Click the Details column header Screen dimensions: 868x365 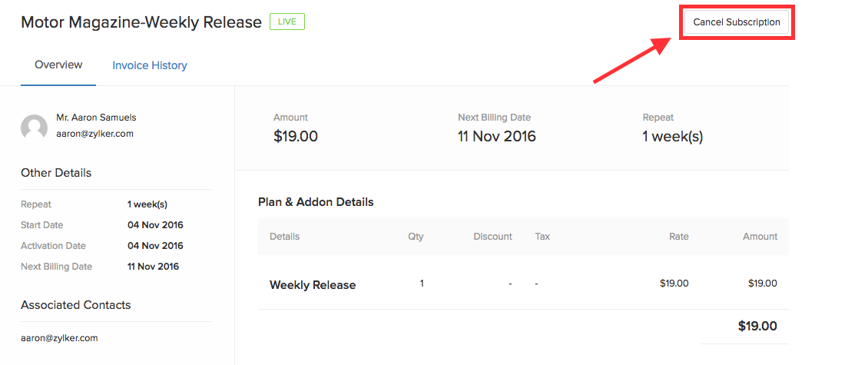tap(285, 237)
